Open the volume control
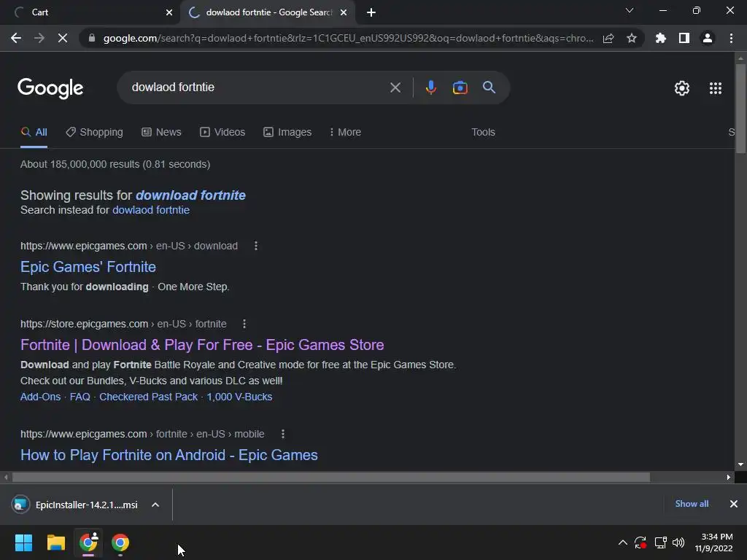The image size is (747, 560). point(678,542)
